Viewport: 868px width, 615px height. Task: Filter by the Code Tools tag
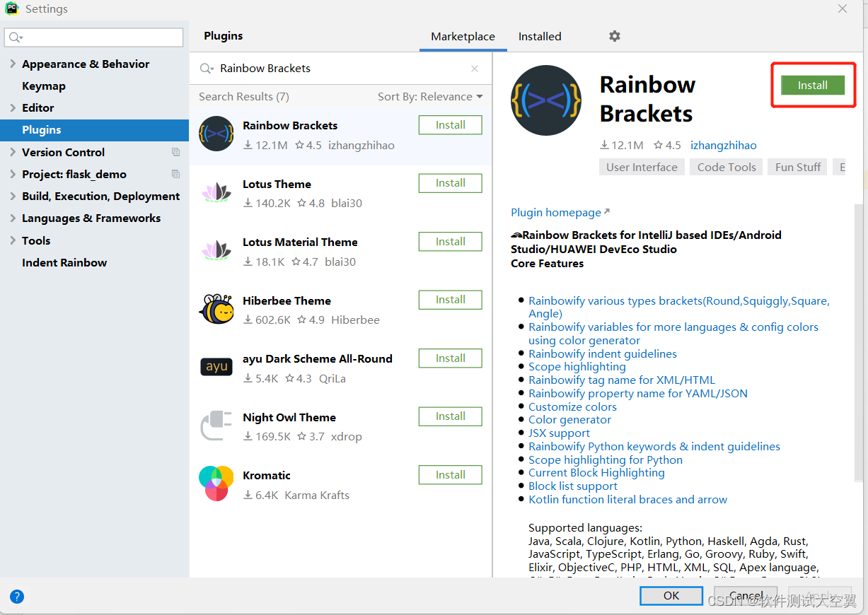tap(727, 167)
